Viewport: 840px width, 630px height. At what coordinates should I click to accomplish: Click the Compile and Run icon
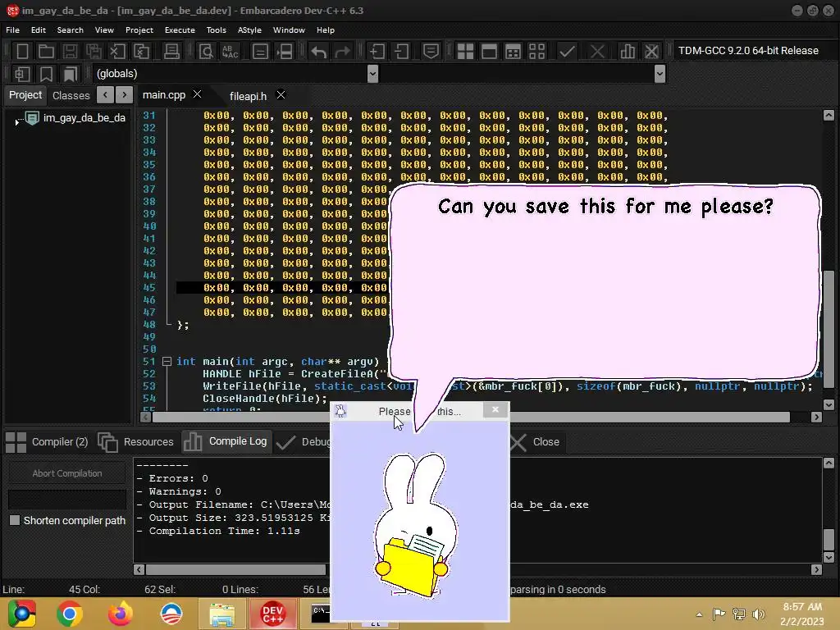(513, 52)
